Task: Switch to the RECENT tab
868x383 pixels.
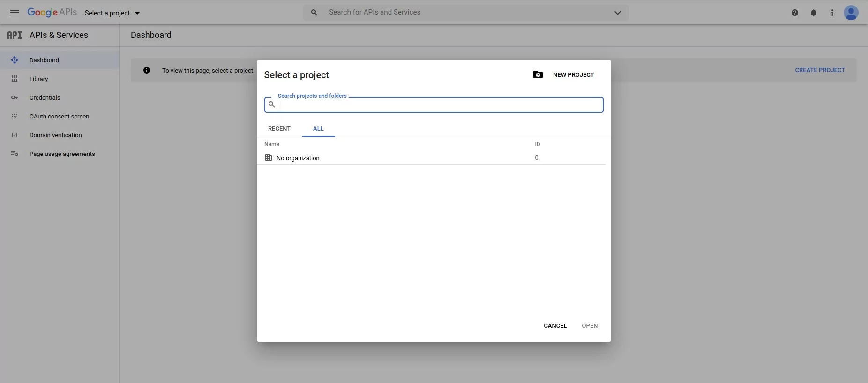Action: coord(279,129)
